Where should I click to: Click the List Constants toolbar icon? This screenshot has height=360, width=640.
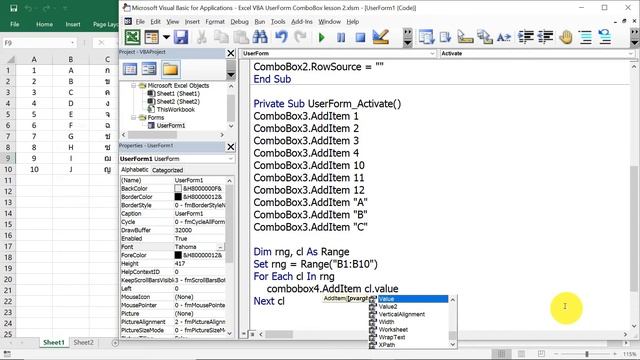(445, 37)
